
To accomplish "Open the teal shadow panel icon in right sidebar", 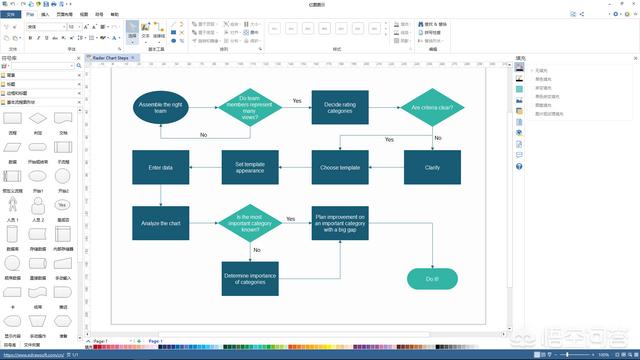I will coord(519,89).
